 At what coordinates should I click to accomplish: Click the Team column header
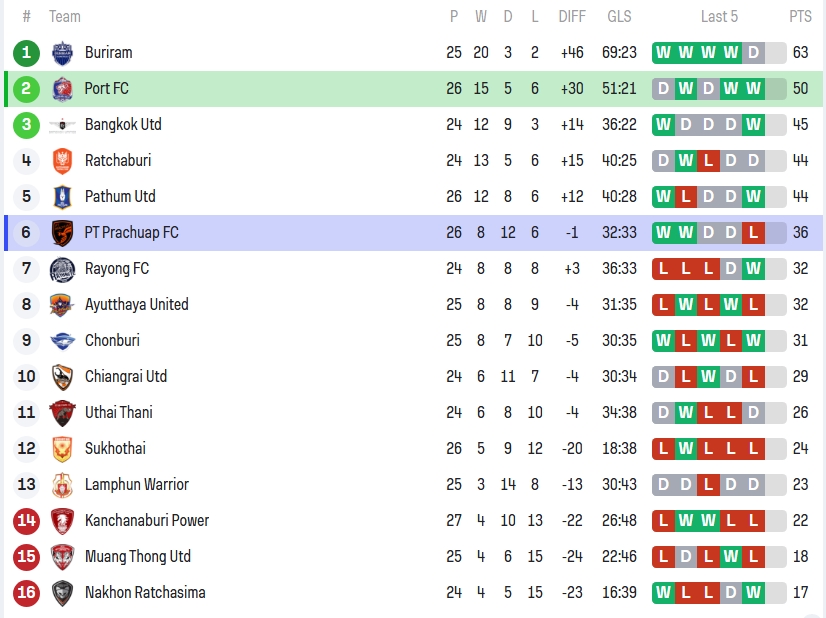65,16
